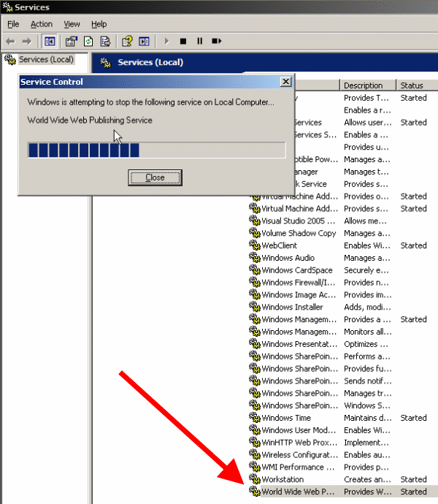Toggle the Action Pane toolbar icon

click(x=144, y=41)
